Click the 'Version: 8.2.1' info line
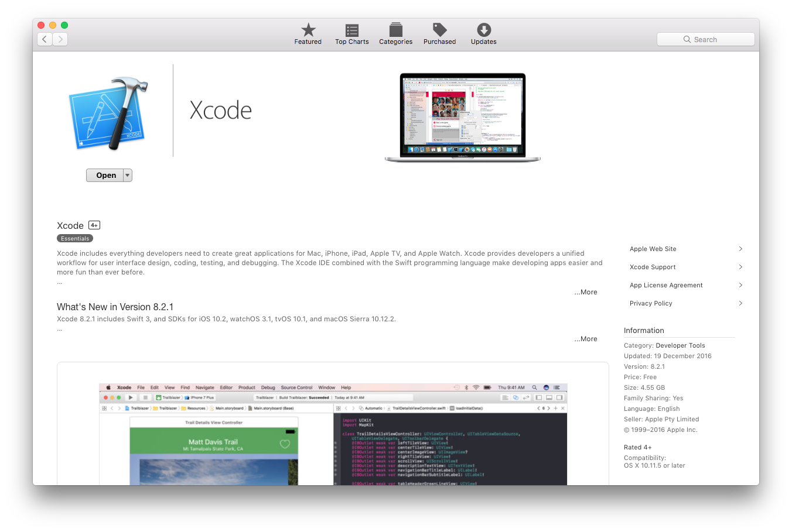792x532 pixels. click(x=644, y=366)
